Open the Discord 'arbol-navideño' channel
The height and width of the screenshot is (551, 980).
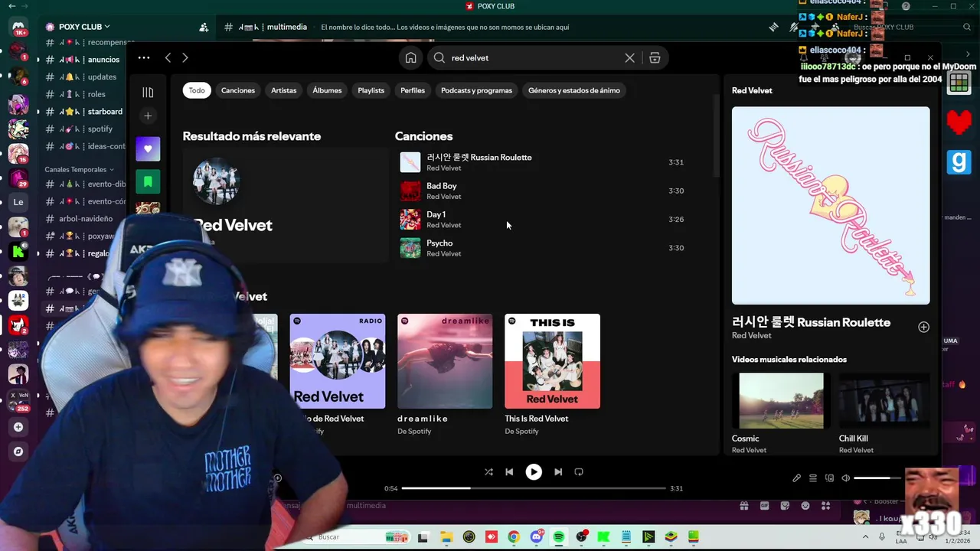click(x=86, y=219)
